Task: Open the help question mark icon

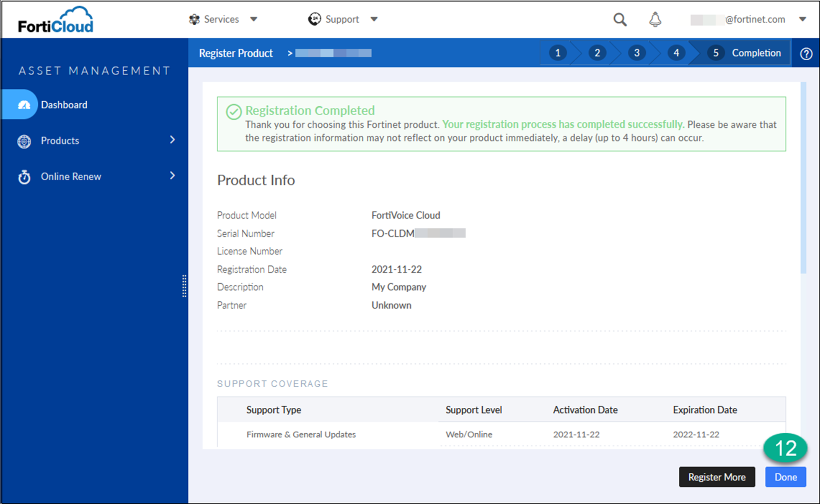Action: point(806,53)
